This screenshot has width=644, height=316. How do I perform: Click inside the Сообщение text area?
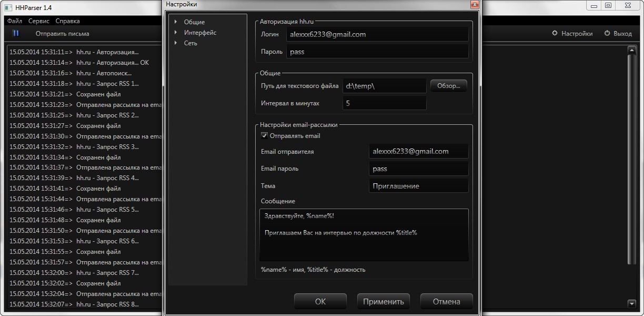tap(364, 235)
